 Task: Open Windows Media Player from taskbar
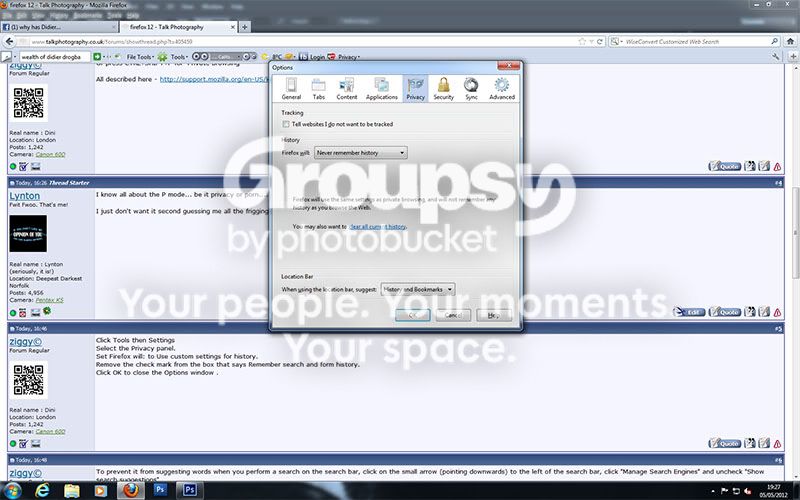coord(101,491)
